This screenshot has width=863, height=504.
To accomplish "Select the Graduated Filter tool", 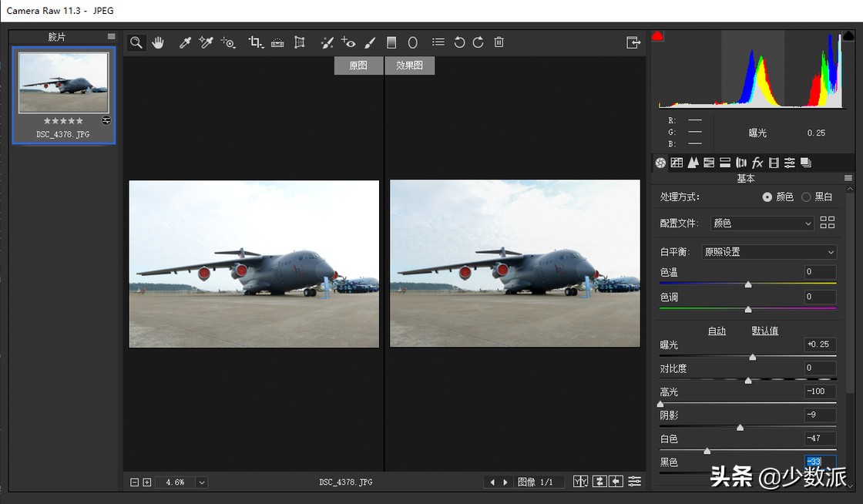I will pos(391,43).
